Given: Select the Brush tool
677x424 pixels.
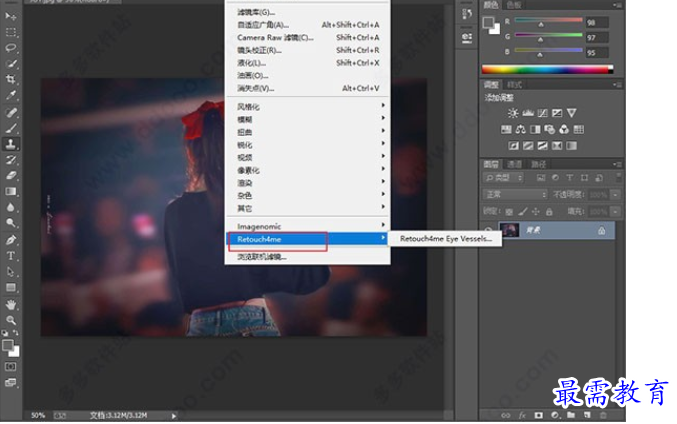Looking at the screenshot, I should (x=11, y=128).
